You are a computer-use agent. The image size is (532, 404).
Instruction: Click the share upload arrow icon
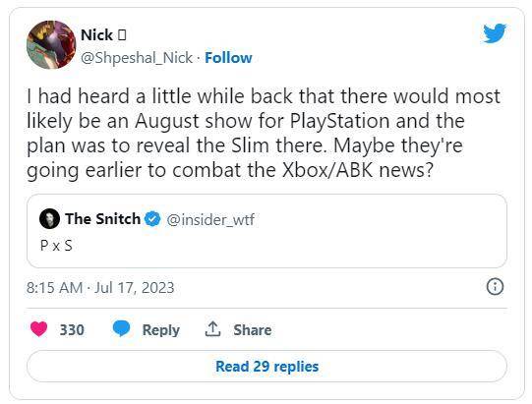(212, 329)
